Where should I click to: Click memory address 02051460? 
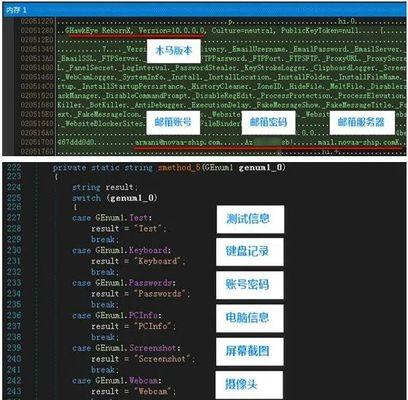[x=37, y=77]
